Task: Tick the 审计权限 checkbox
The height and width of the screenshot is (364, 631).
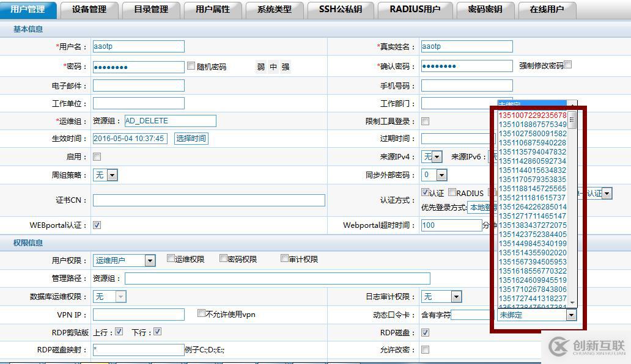Action: pos(284,258)
